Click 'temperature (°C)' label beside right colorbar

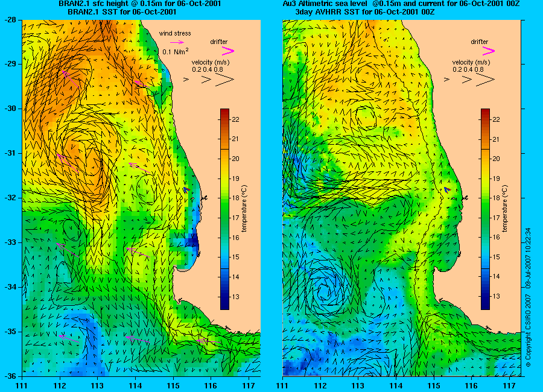click(505, 209)
